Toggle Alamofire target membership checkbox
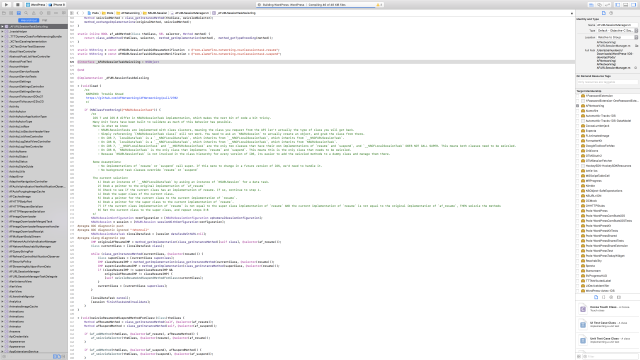 pyautogui.click(x=578, y=111)
